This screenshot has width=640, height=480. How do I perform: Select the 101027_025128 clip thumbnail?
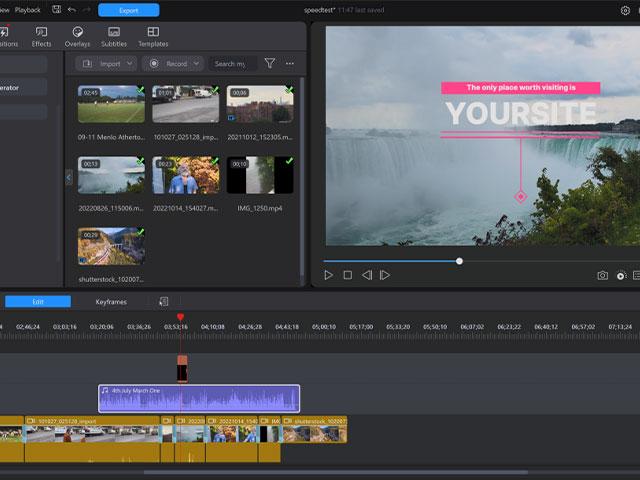tap(185, 104)
